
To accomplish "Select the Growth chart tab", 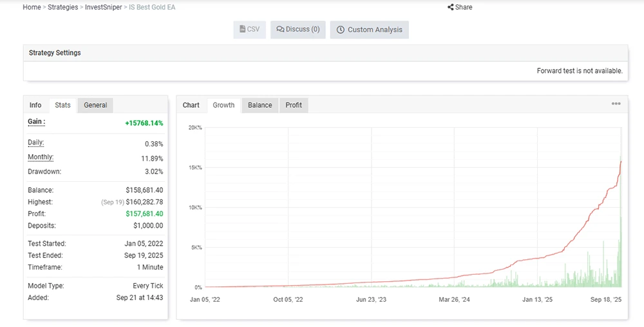I will coord(223,105).
